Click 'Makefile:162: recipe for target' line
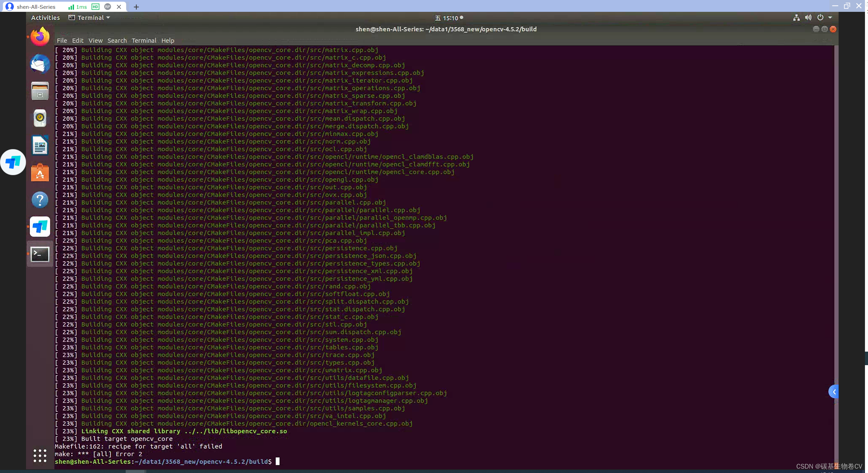The height and width of the screenshot is (473, 868). point(139,446)
